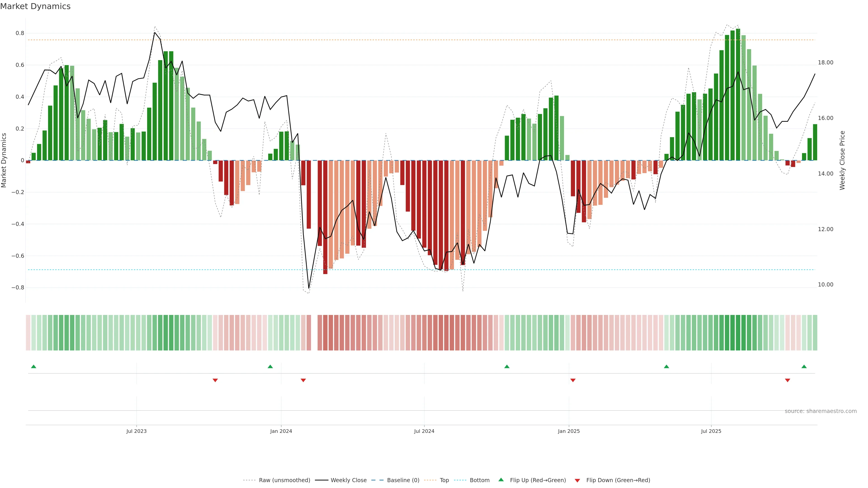Click the Jul 2024 x-axis label
Screen dimensions: 868x488
(424, 431)
